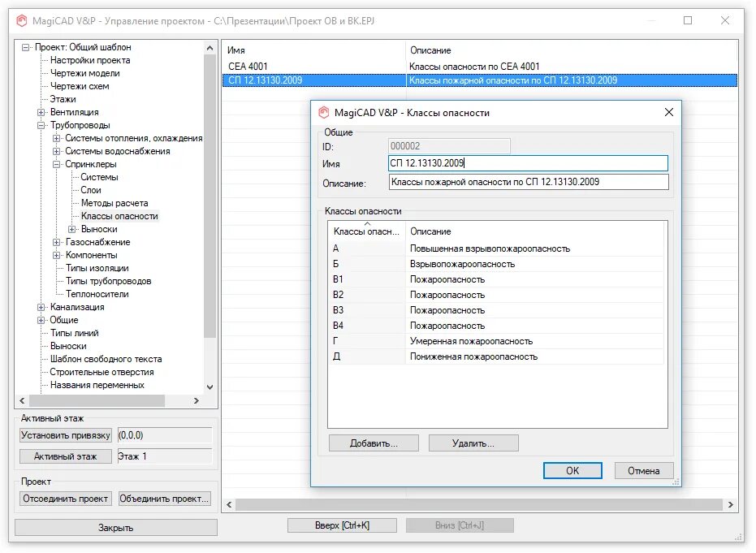Select hazard class В3 row
The image size is (756, 553).
pos(496,310)
